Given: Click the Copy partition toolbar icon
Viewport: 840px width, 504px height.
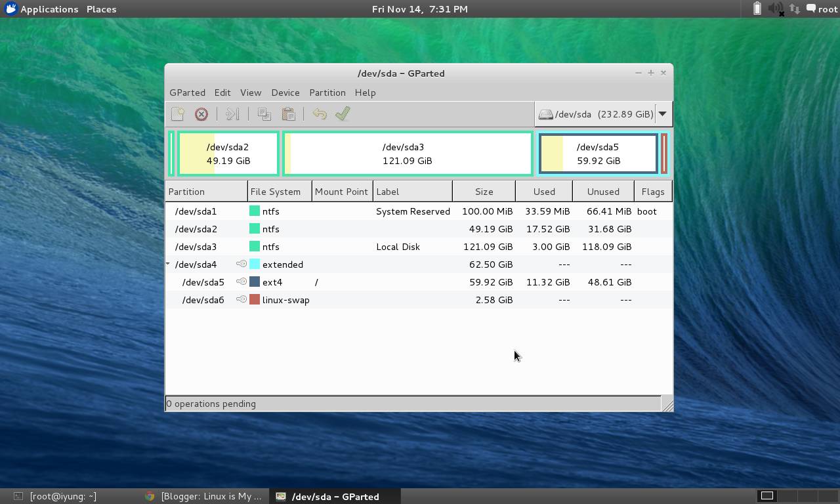Looking at the screenshot, I should [264, 114].
